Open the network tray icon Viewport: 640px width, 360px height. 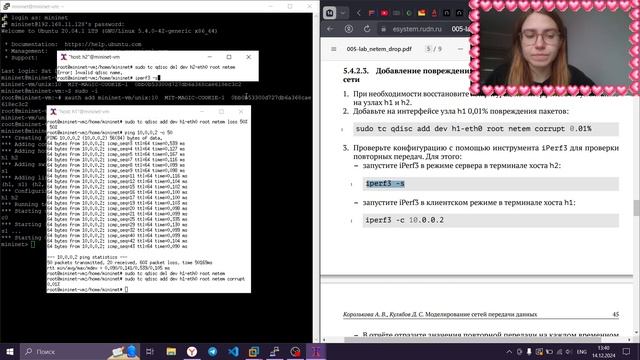(x=559, y=351)
